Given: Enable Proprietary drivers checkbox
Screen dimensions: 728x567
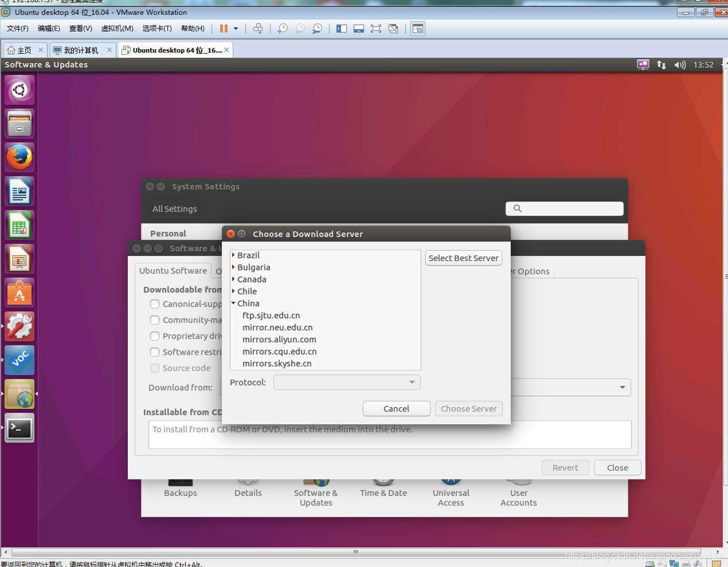Looking at the screenshot, I should [x=155, y=336].
